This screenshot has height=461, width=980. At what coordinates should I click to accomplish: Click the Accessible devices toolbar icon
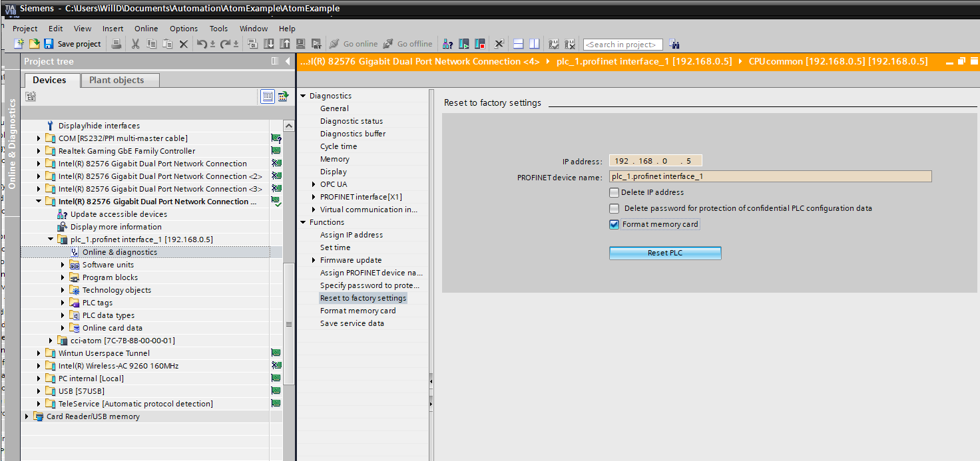point(447,44)
